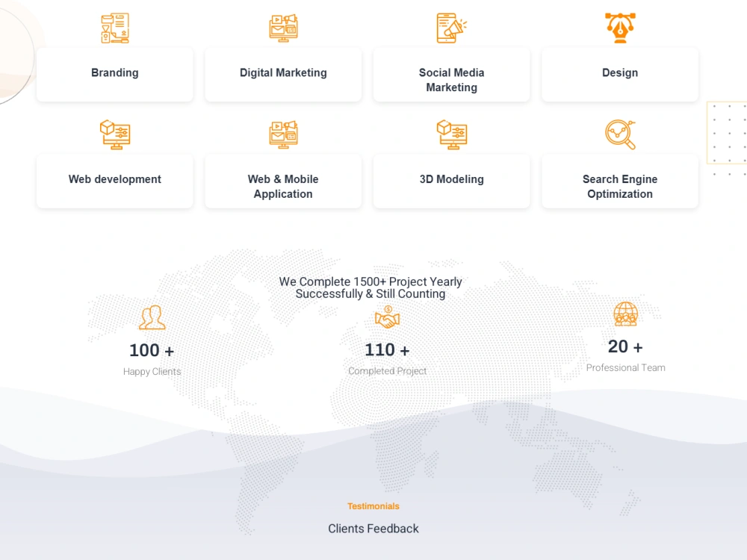Image resolution: width=747 pixels, height=560 pixels.
Task: Click the 'Clients Feedback' heading
Action: click(373, 529)
